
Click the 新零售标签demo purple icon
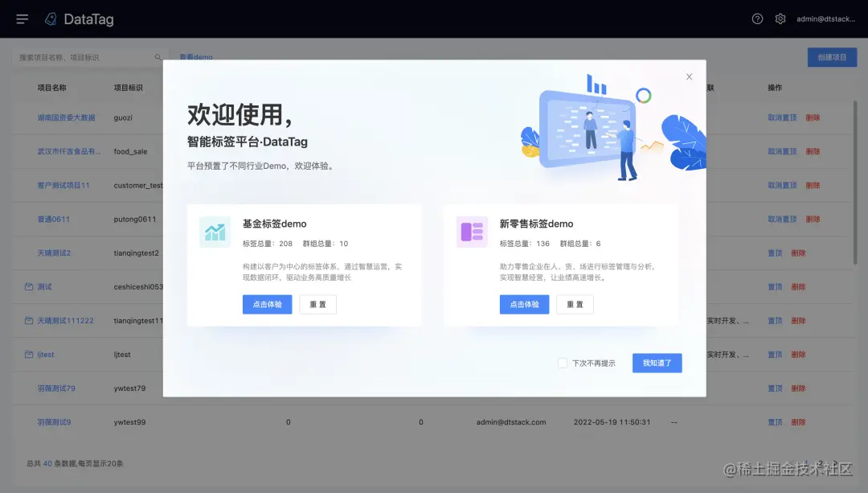(x=472, y=232)
